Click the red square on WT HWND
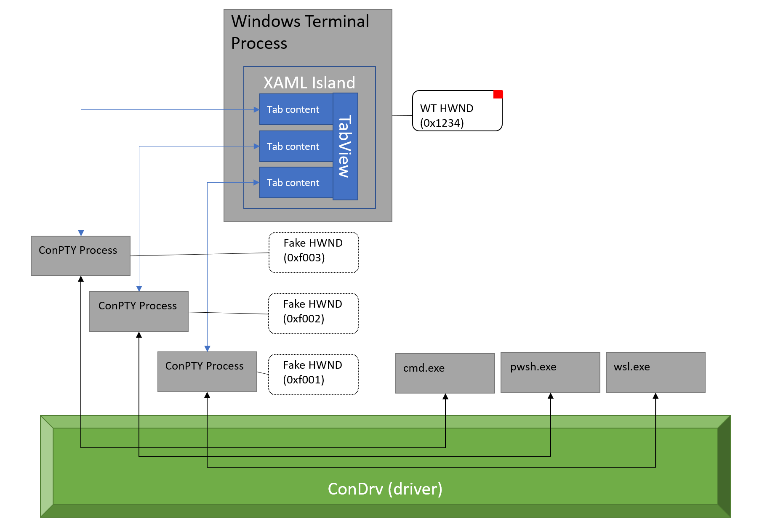Image resolution: width=762 pixels, height=532 pixels. (498, 95)
